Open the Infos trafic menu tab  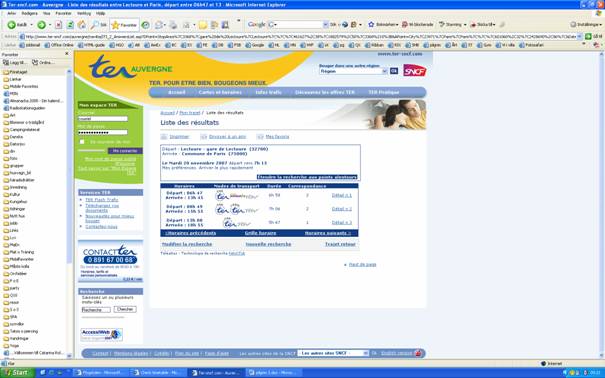268,92
